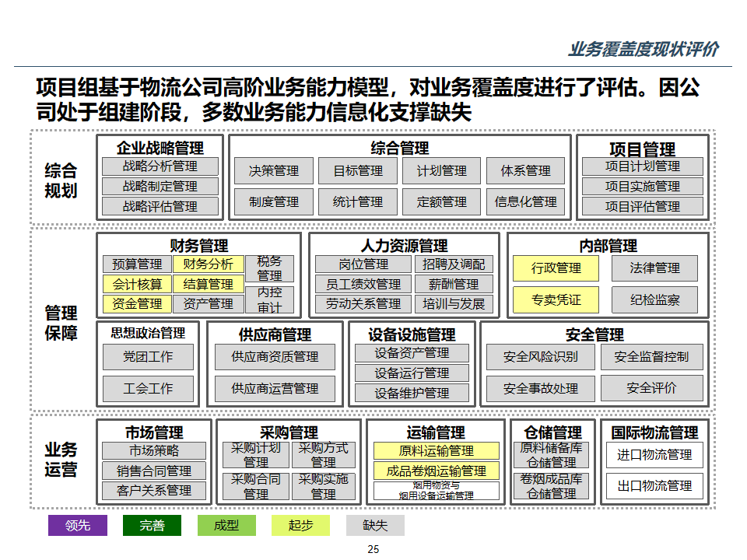747x560 pixels.
Task: Click the 采购计划管理 box
Action: point(256,455)
